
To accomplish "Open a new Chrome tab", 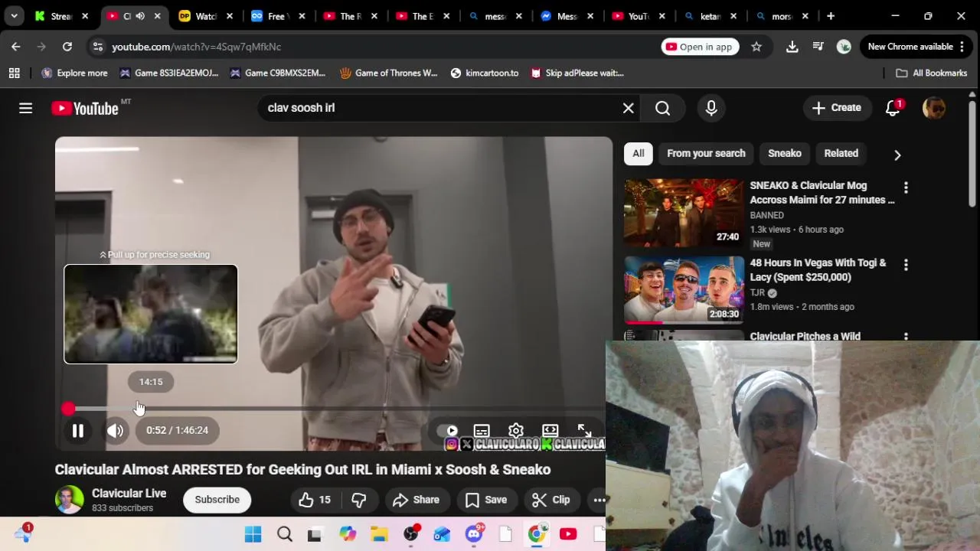I will [x=831, y=16].
